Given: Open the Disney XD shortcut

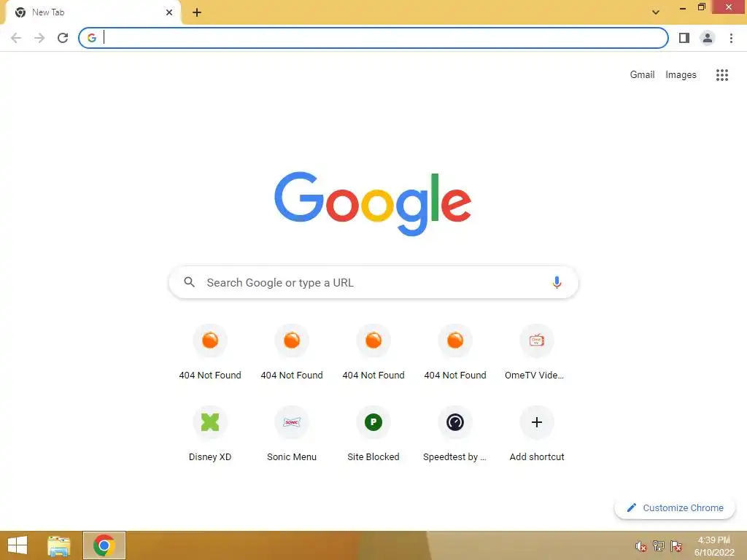Looking at the screenshot, I should (210, 435).
